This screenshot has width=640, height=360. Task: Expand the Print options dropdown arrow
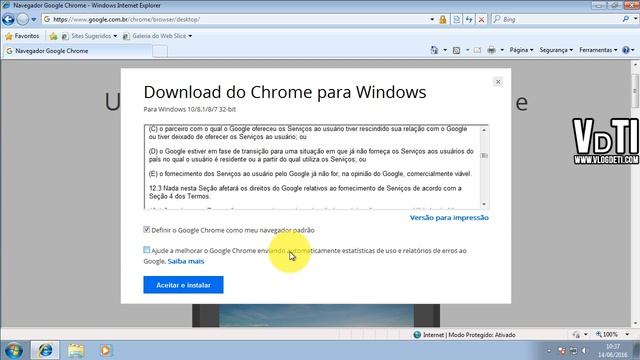click(502, 50)
